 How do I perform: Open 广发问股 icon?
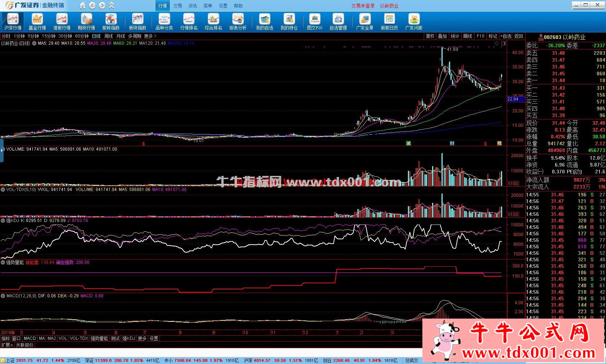coord(414,22)
